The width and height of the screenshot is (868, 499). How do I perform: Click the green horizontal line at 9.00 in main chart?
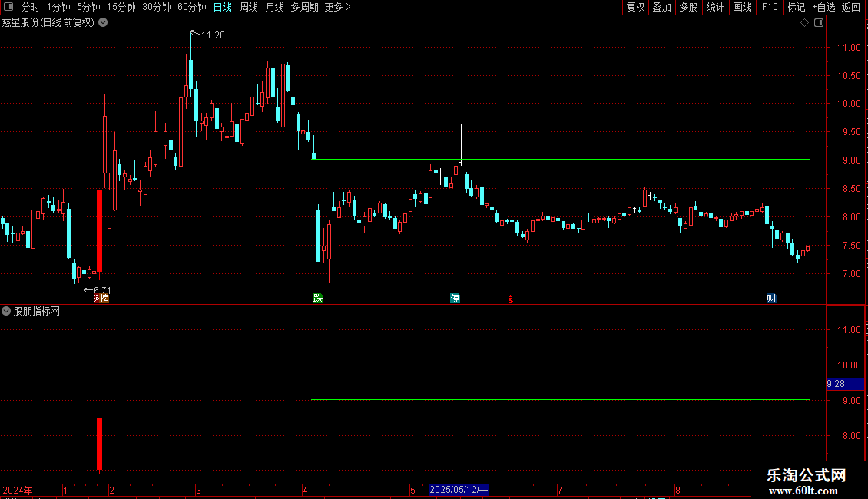[x=561, y=160]
